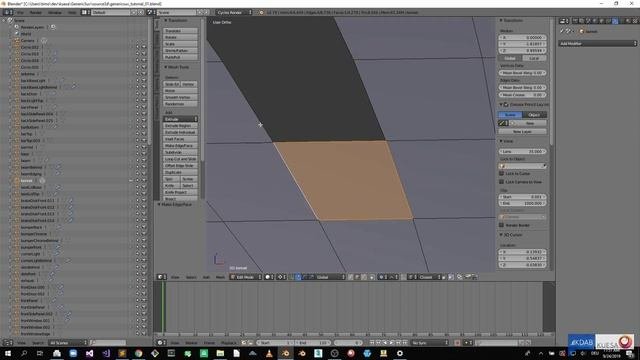Open the Edit Mode dropdown
640x360 pixels.
point(246,277)
